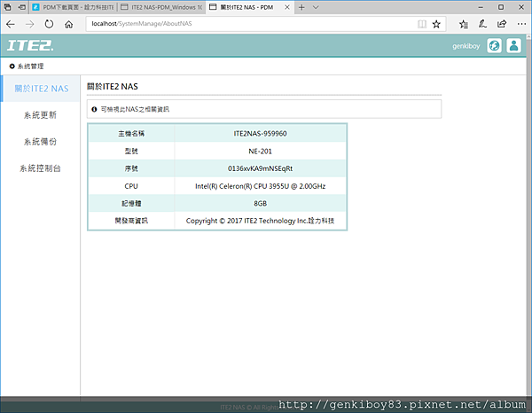Expand the tab preview chevron

point(316,7)
